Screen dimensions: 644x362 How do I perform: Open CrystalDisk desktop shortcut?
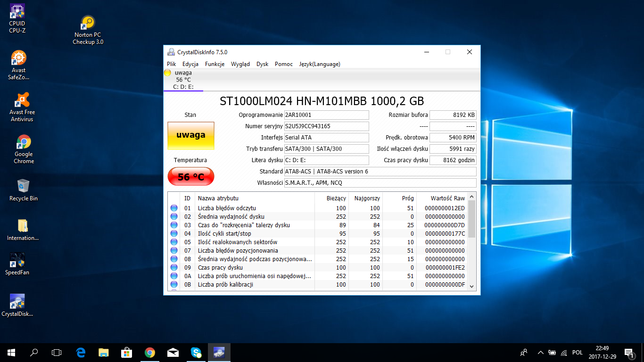[17, 305]
